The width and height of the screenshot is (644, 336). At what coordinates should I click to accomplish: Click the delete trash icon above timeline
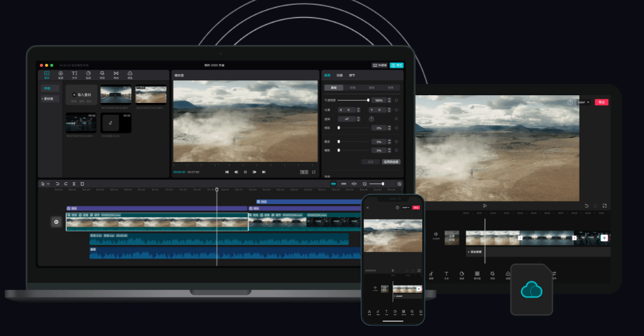pos(82,184)
